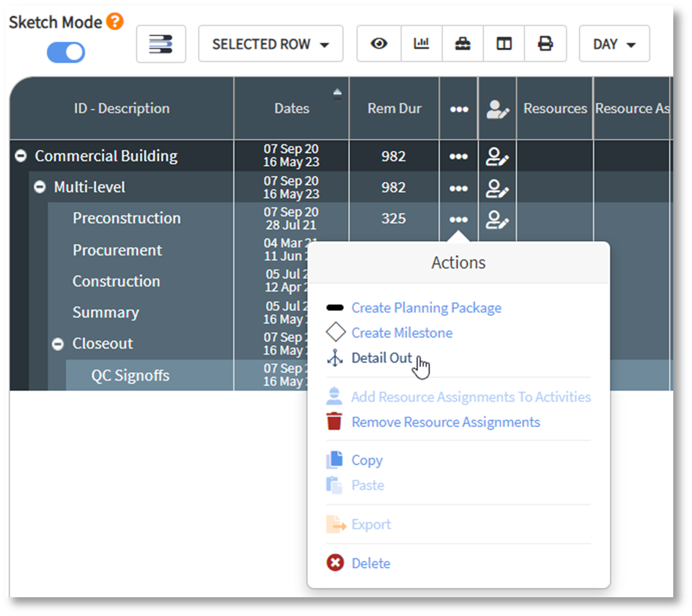Click resource edit icon for Preconstruction row
This screenshot has height=616, width=692.
(x=497, y=219)
